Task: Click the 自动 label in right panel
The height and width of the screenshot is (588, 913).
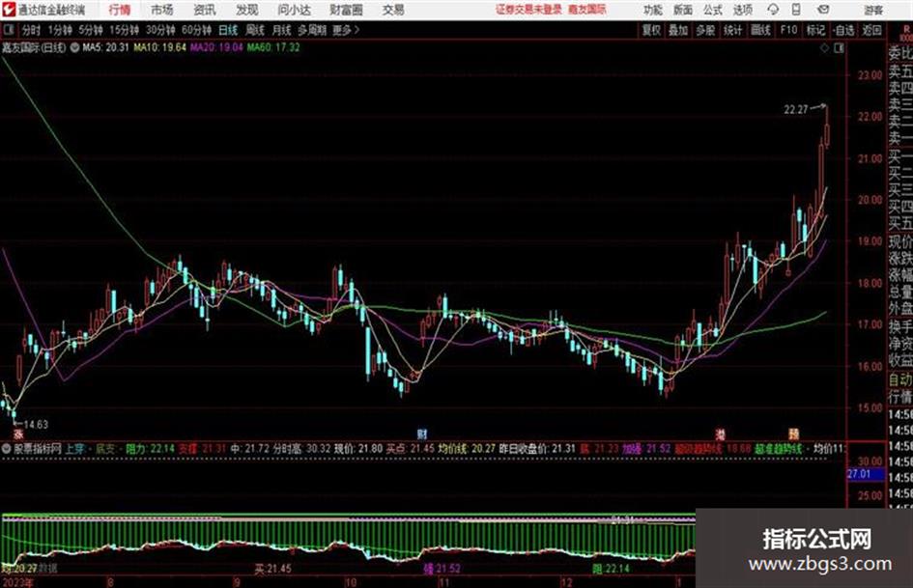Action: click(x=900, y=379)
